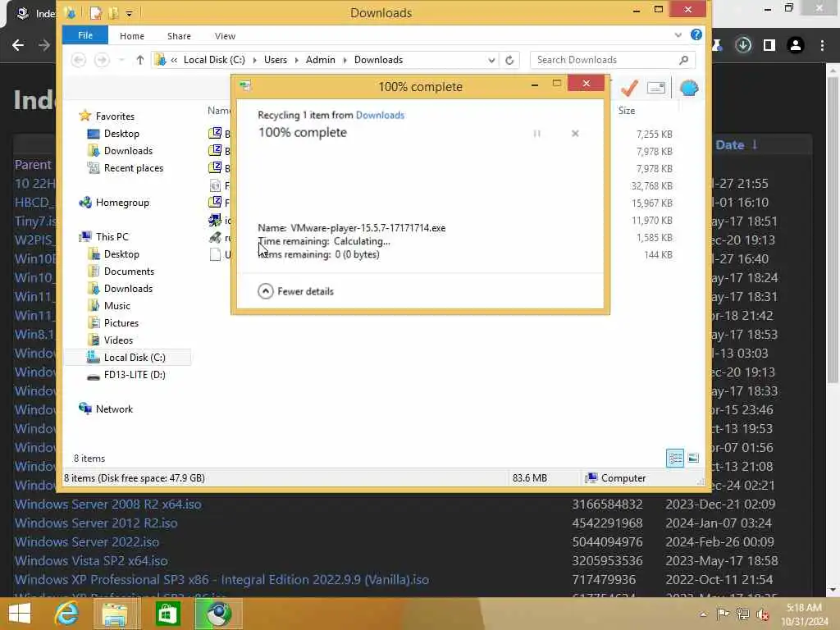
Task: Launch Internet Explorer from taskbar
Action: pyautogui.click(x=67, y=614)
